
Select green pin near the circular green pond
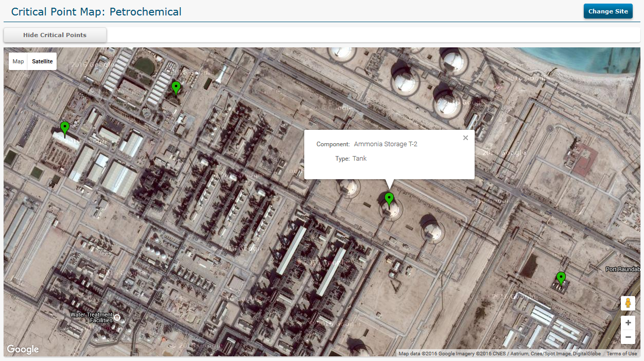pos(176,89)
